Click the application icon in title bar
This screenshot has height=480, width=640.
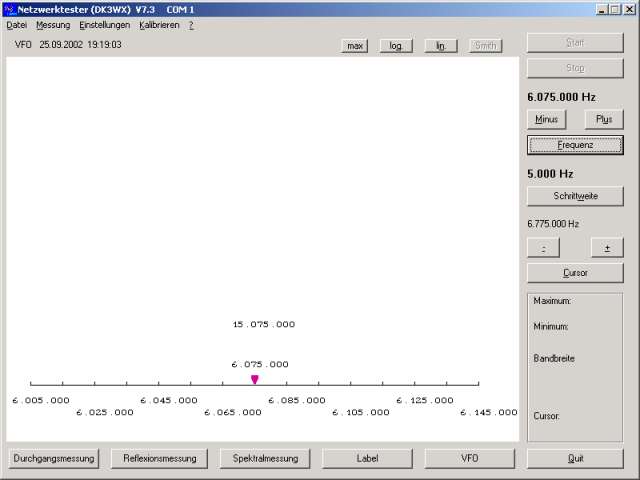(9, 9)
